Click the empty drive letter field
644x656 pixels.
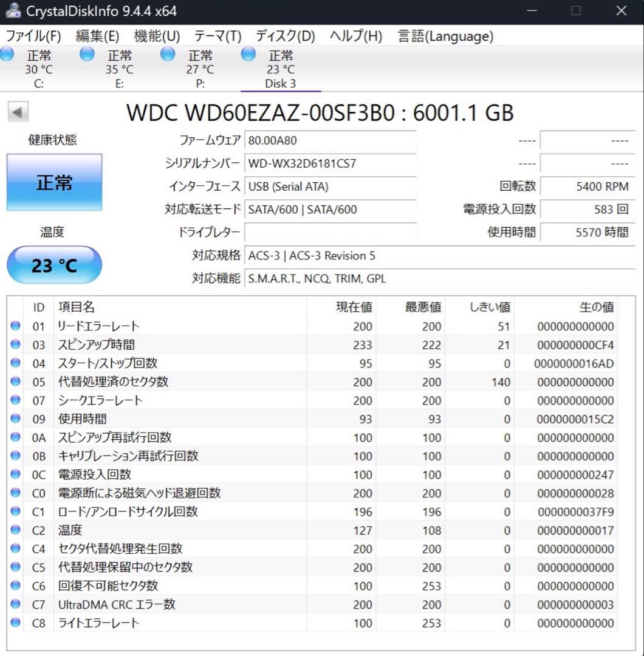point(331,232)
